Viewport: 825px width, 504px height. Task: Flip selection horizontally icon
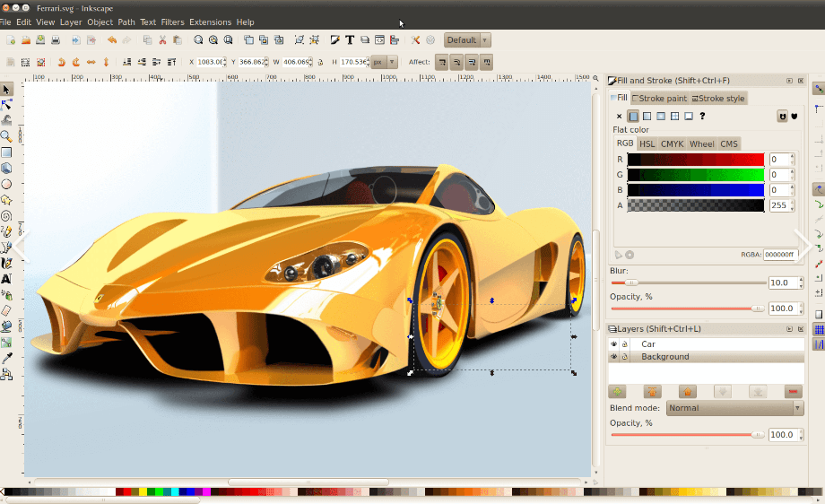coord(91,62)
